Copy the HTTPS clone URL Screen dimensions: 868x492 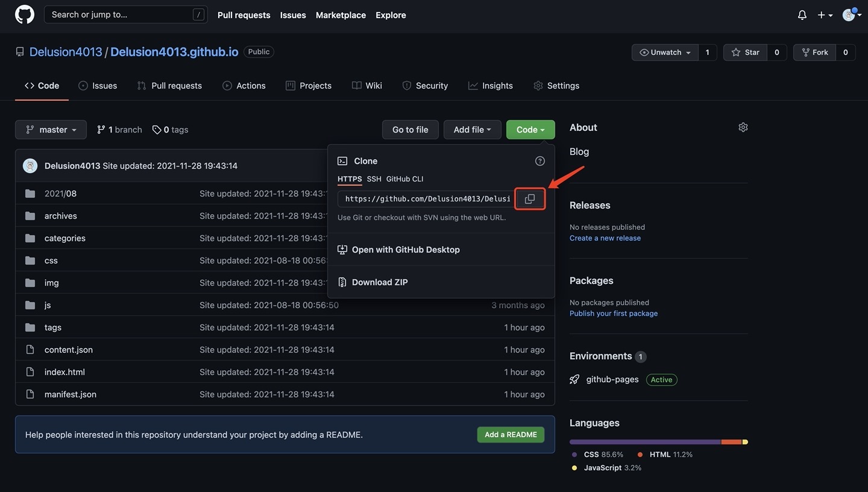[530, 199]
